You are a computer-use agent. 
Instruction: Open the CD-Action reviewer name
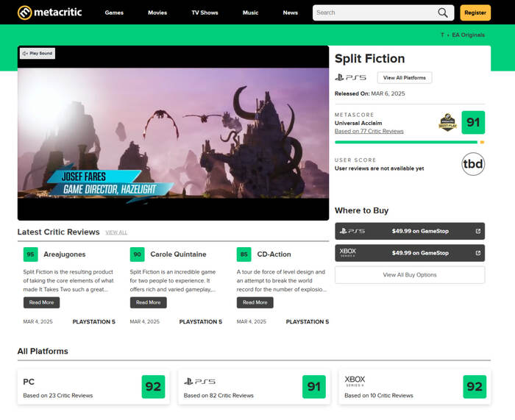point(274,255)
